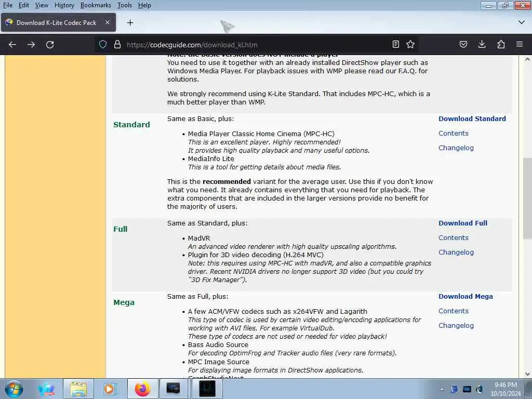Open the extensions menu

[x=501, y=45]
